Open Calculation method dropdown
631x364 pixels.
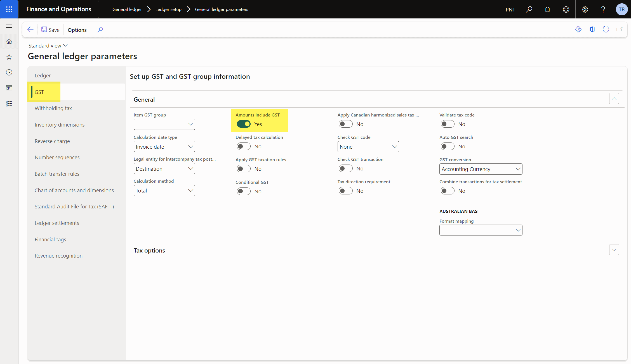164,191
